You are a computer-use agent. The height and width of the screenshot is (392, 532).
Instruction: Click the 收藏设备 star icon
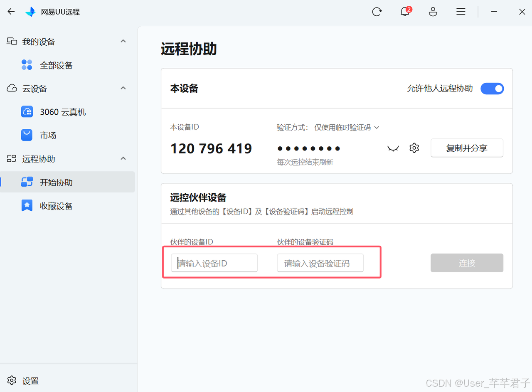[27, 205]
